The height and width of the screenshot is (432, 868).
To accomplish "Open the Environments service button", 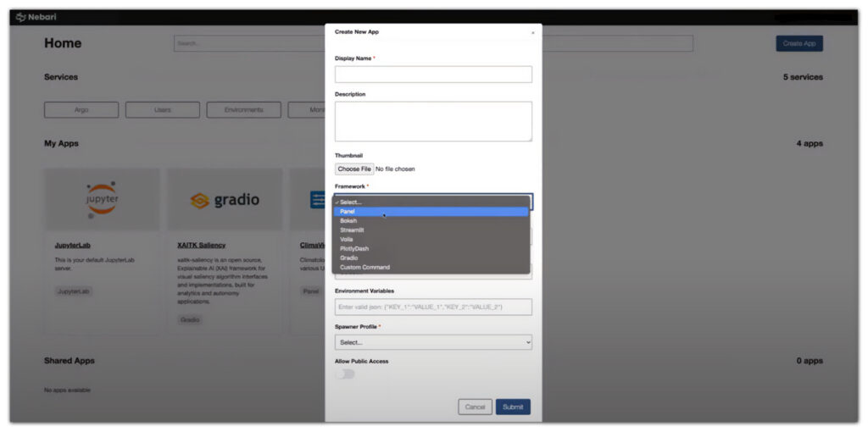I will pyautogui.click(x=243, y=110).
